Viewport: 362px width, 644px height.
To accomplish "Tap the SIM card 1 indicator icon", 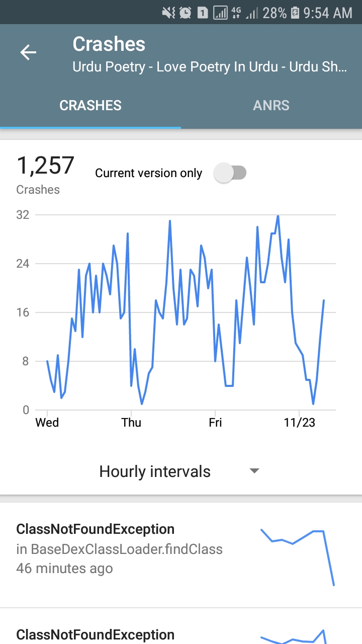I will pos(202,13).
